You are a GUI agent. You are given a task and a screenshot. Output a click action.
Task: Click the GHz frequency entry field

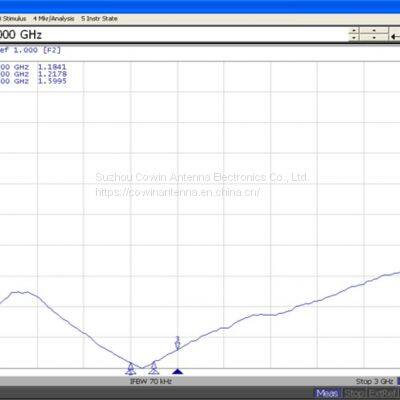click(x=173, y=35)
